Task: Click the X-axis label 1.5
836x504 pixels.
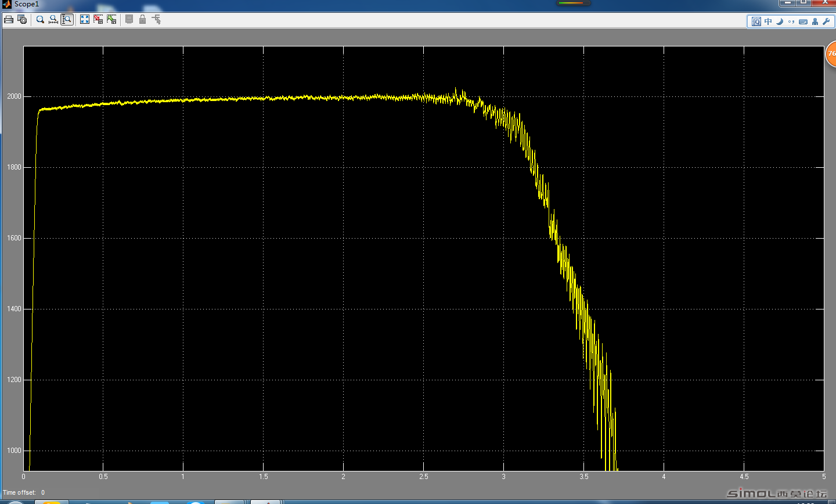Action: click(264, 477)
